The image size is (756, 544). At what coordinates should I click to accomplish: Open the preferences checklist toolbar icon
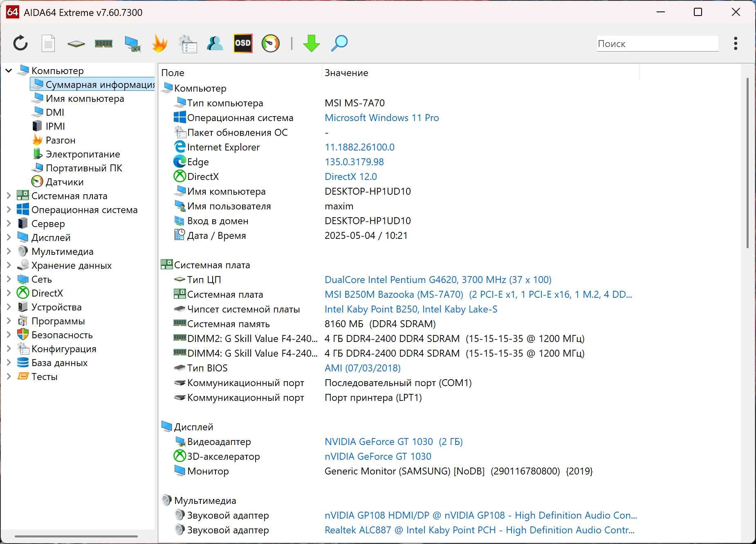(x=188, y=44)
